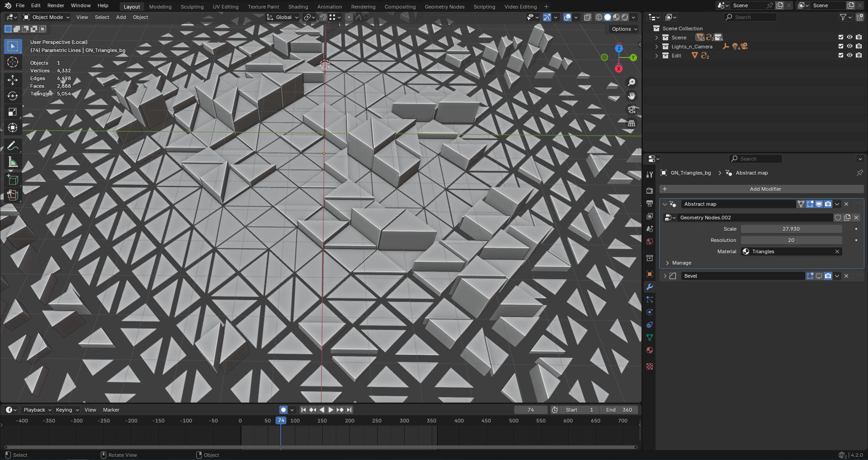Switch to Shading workspace tab
Screen dimensions: 868x460
[x=298, y=7]
